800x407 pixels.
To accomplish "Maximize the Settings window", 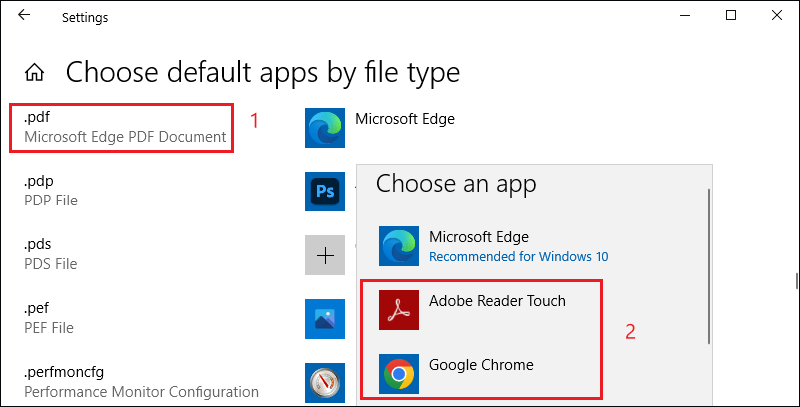I will 731,16.
